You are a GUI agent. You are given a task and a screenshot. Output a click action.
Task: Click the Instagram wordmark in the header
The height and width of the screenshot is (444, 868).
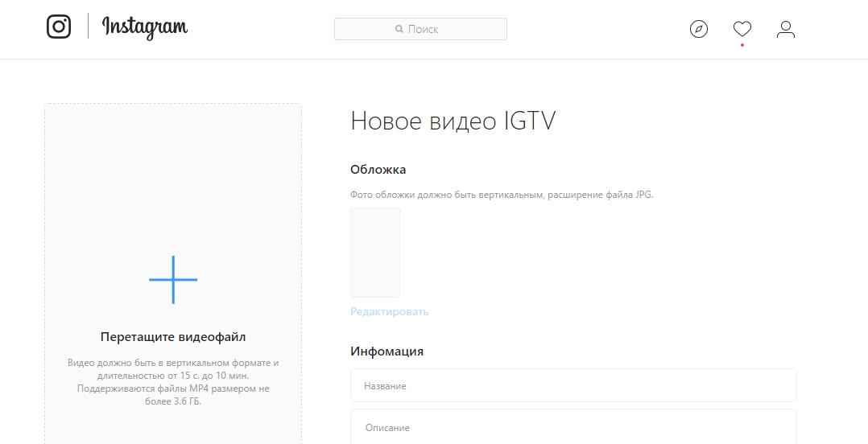click(145, 27)
